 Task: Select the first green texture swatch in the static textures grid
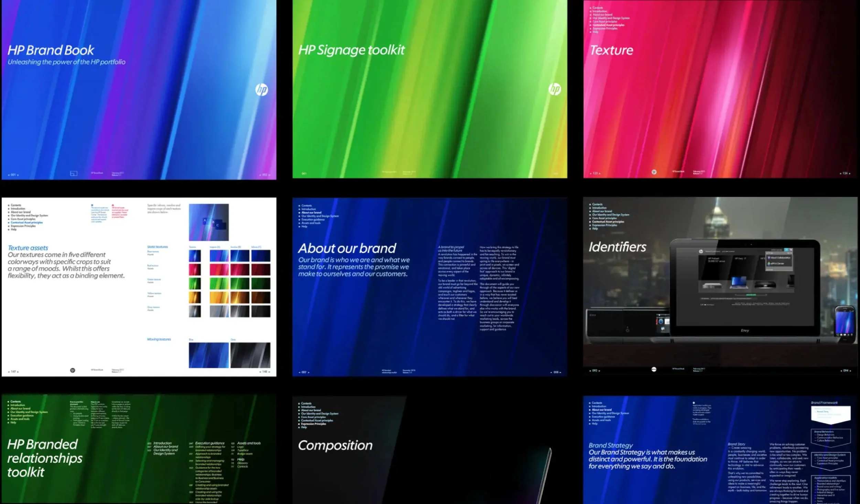tap(195, 284)
